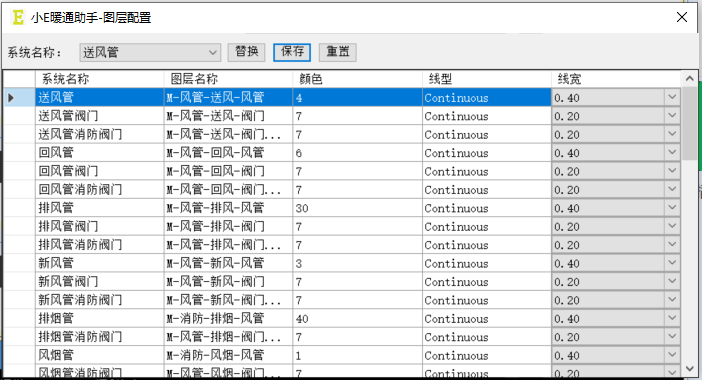Open line width dropdown for 新风管 row
The width and height of the screenshot is (702, 380).
point(672,263)
